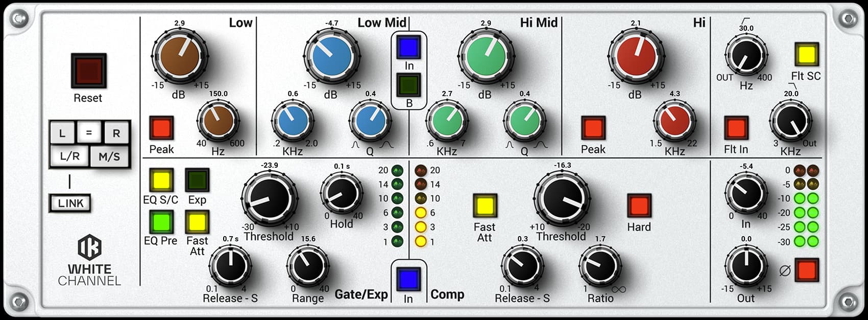Toggle the Low band Peak button
Screen dimensions: 868x320
click(161, 128)
